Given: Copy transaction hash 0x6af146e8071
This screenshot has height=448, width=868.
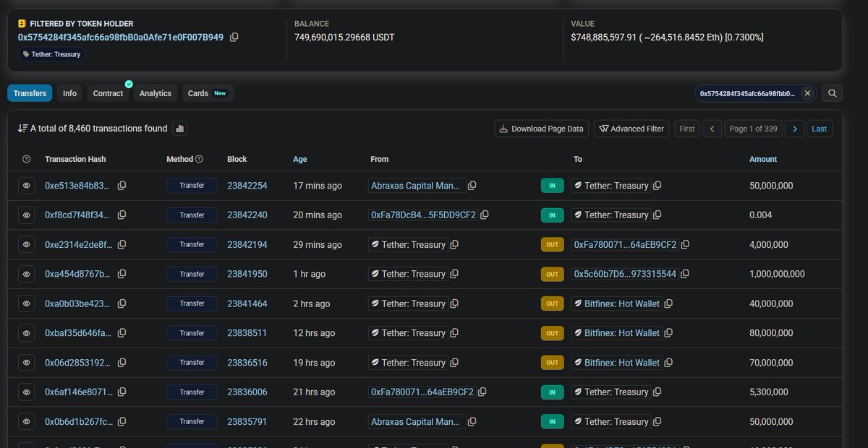Looking at the screenshot, I should pyautogui.click(x=122, y=392).
